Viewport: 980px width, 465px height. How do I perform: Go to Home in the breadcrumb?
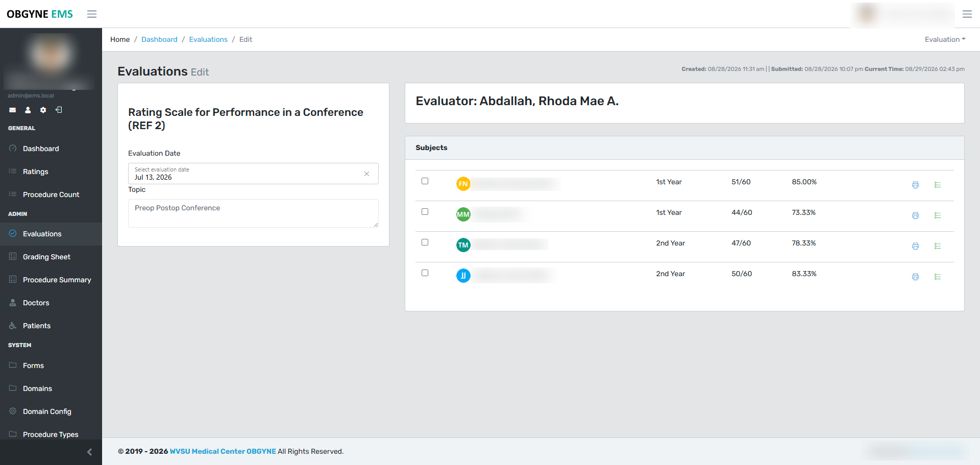tap(120, 39)
